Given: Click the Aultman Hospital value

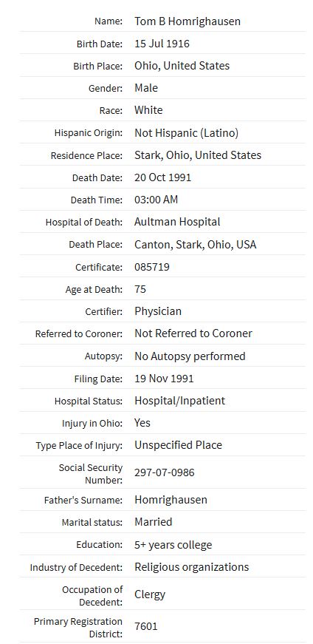Looking at the screenshot, I should click(x=177, y=222).
